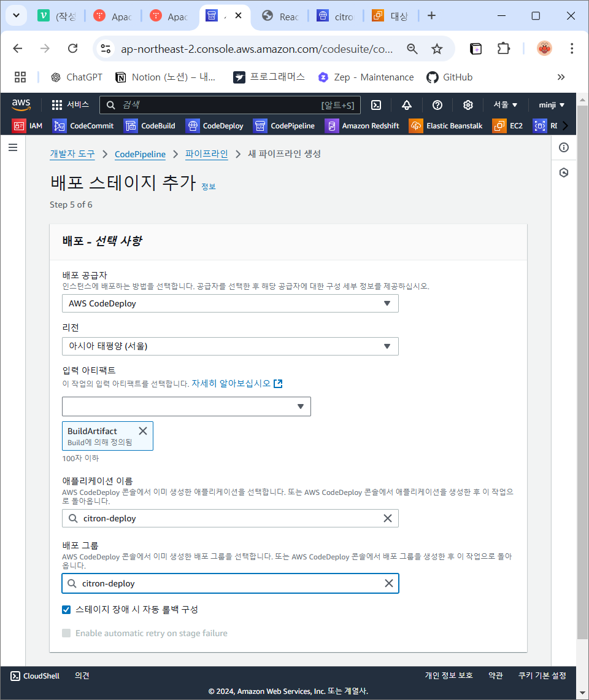Launch CloudShell from the top bar icon
This screenshot has height=700, width=589.
coord(376,105)
